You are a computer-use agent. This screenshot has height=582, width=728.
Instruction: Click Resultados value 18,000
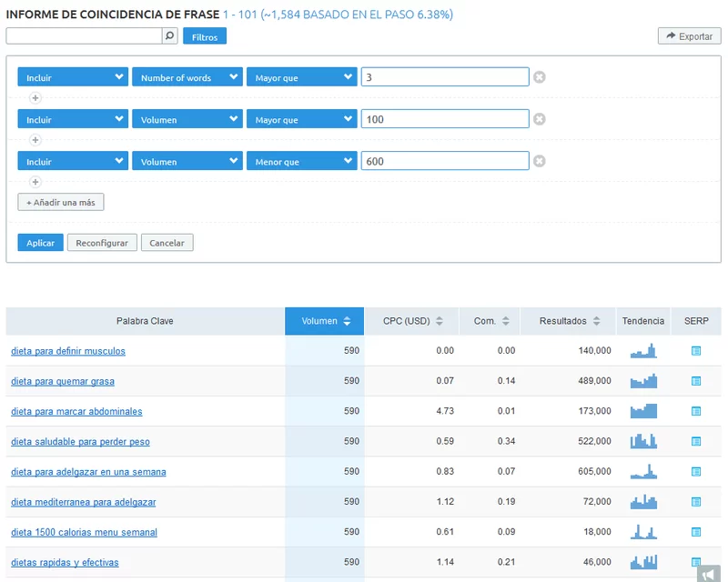pyautogui.click(x=597, y=531)
